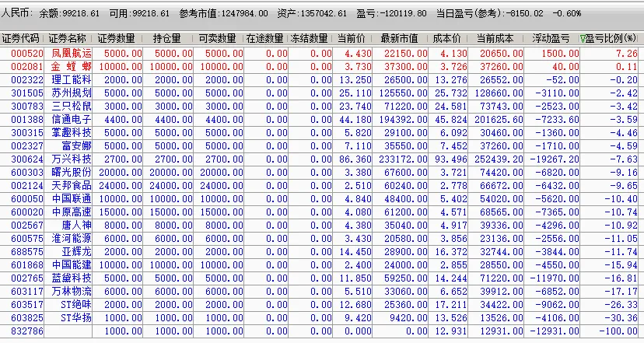Sort by the 浮动盈亏 column header
This screenshot has width=644, height=343.
(x=551, y=39)
